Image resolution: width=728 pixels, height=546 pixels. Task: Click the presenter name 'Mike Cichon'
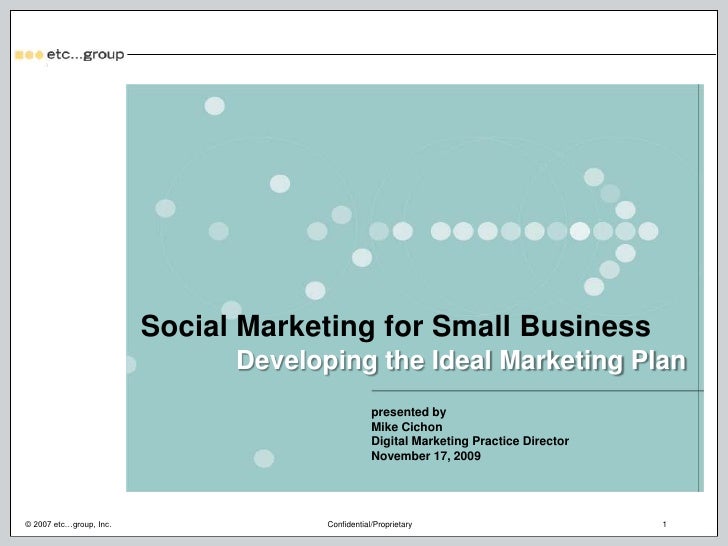[407, 427]
